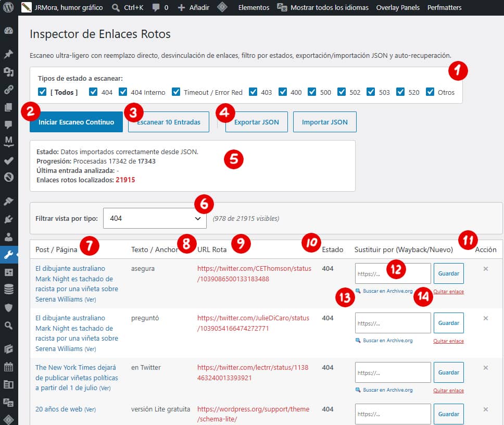Uncheck the 404 status checkbox
Image resolution: width=504 pixels, height=425 pixels.
tap(93, 92)
